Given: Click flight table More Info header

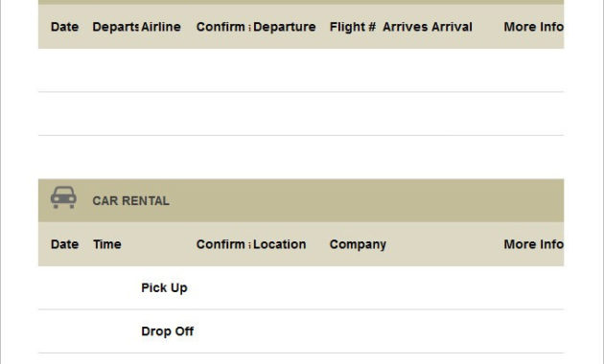Looking at the screenshot, I should pyautogui.click(x=533, y=27).
